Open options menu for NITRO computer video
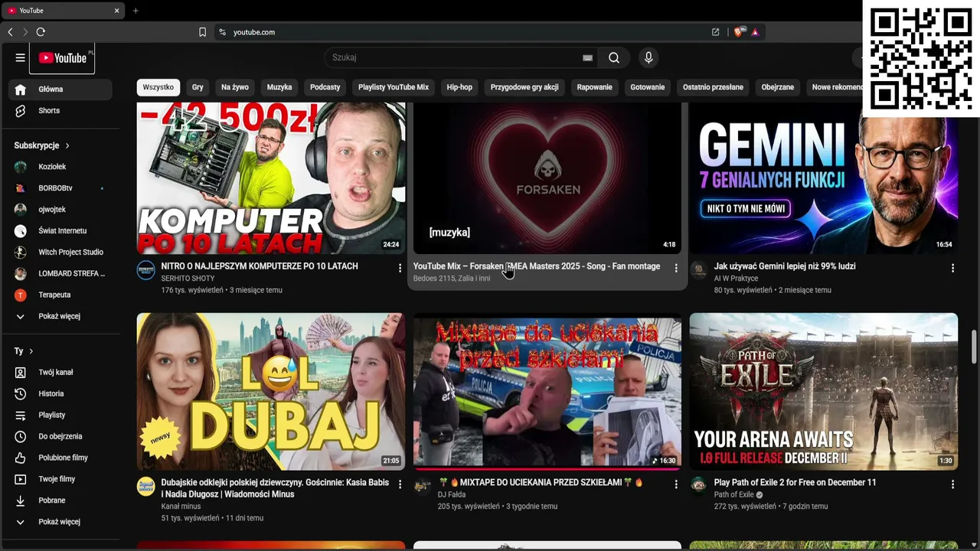 [400, 268]
